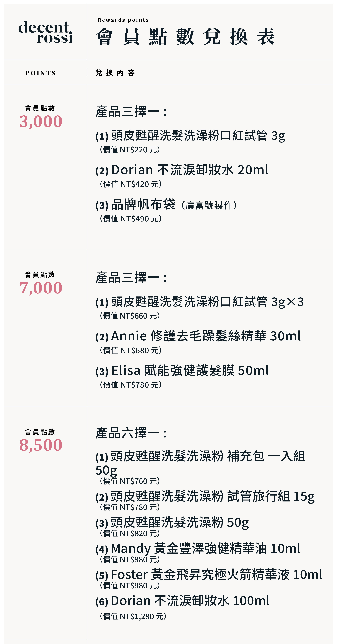Select the 兌換內容 column header
337x644 pixels.
115,73
